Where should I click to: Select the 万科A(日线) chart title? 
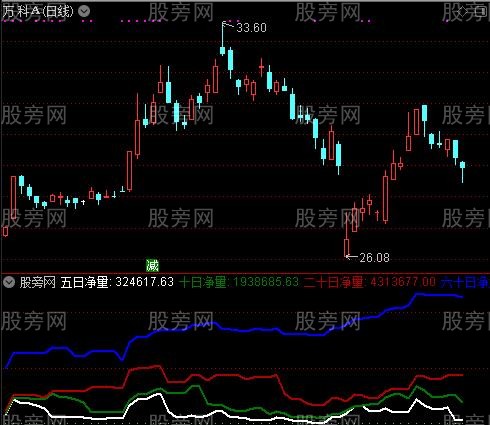[38, 12]
